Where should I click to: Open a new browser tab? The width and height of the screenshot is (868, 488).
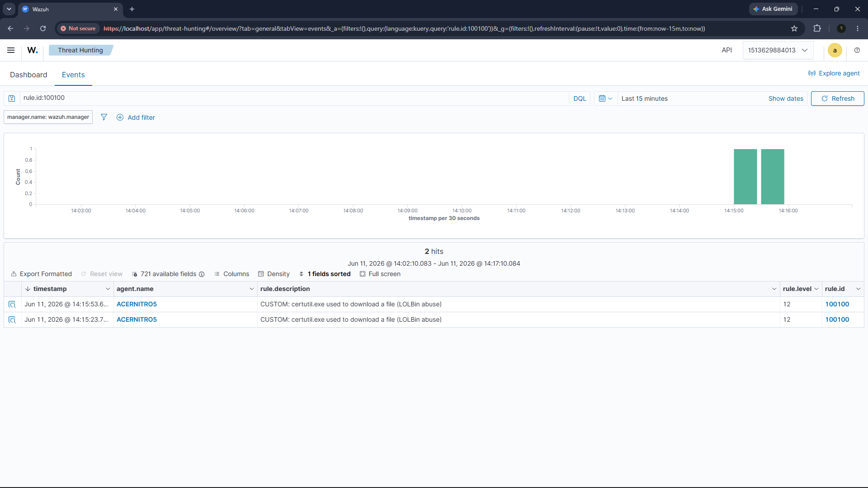pyautogui.click(x=132, y=9)
